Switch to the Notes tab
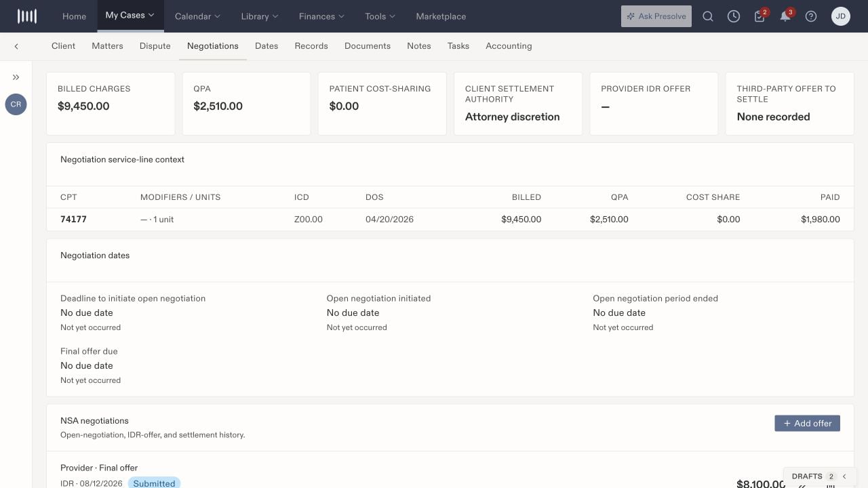This screenshot has width=868, height=488. 419,46
